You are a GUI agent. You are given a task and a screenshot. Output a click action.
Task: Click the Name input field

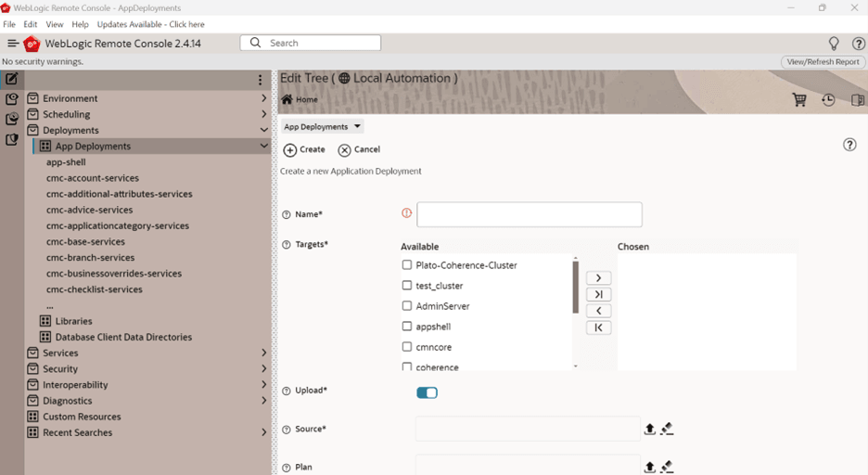pos(530,214)
